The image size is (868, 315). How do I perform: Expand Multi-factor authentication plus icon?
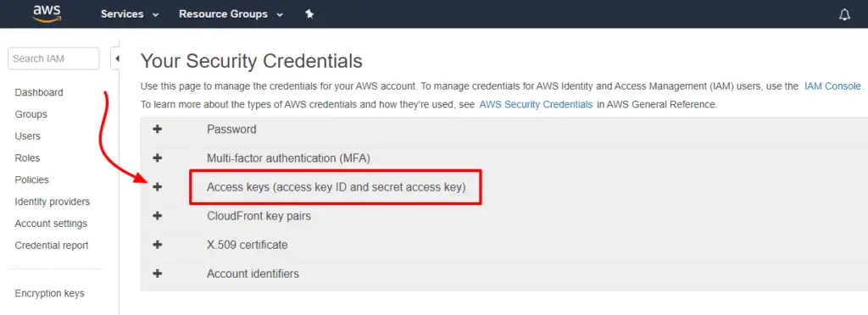pyautogui.click(x=158, y=158)
